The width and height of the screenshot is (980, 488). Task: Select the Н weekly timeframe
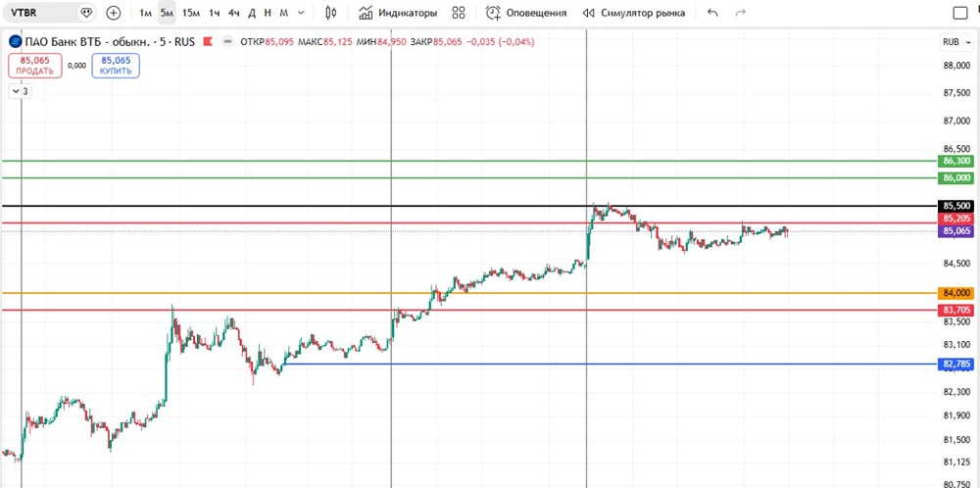(268, 13)
